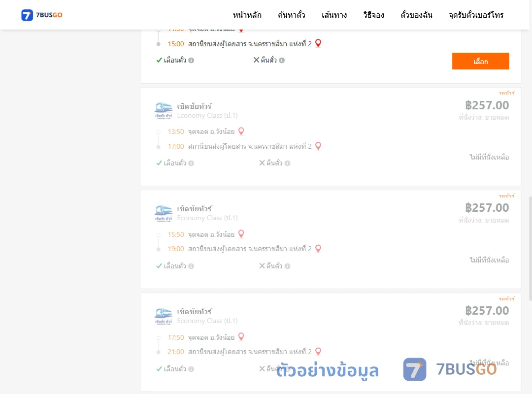Click ไม่มีที่นั่งเหลือ label in 15:50 card
Screen dimensions: 532x394
click(489, 260)
